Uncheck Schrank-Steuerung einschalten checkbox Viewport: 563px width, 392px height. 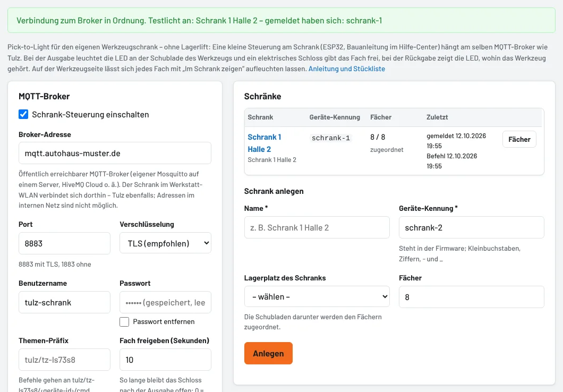click(x=23, y=114)
